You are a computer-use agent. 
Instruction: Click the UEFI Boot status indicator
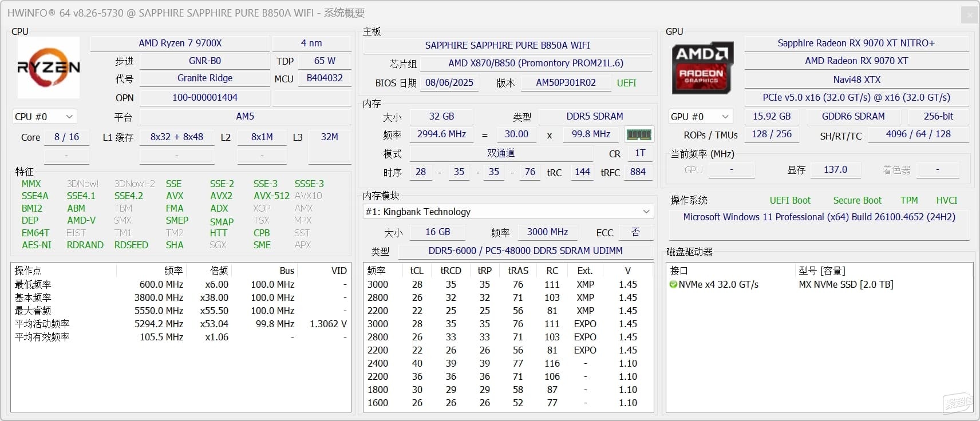[790, 200]
